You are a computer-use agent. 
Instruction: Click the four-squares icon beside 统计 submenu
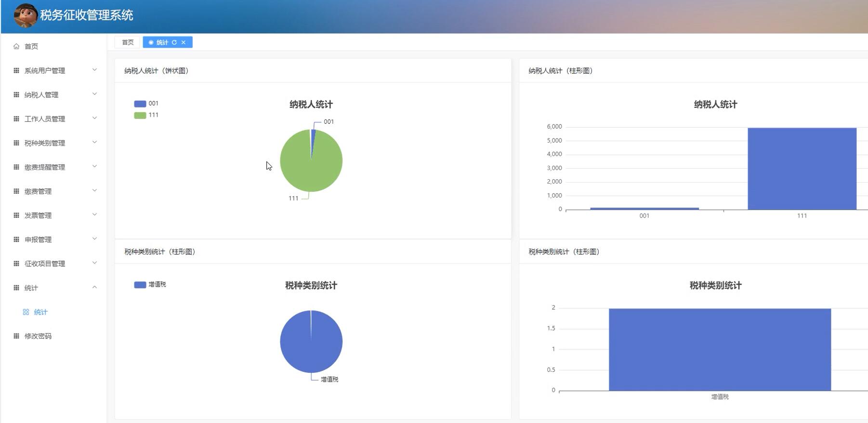[x=26, y=312]
